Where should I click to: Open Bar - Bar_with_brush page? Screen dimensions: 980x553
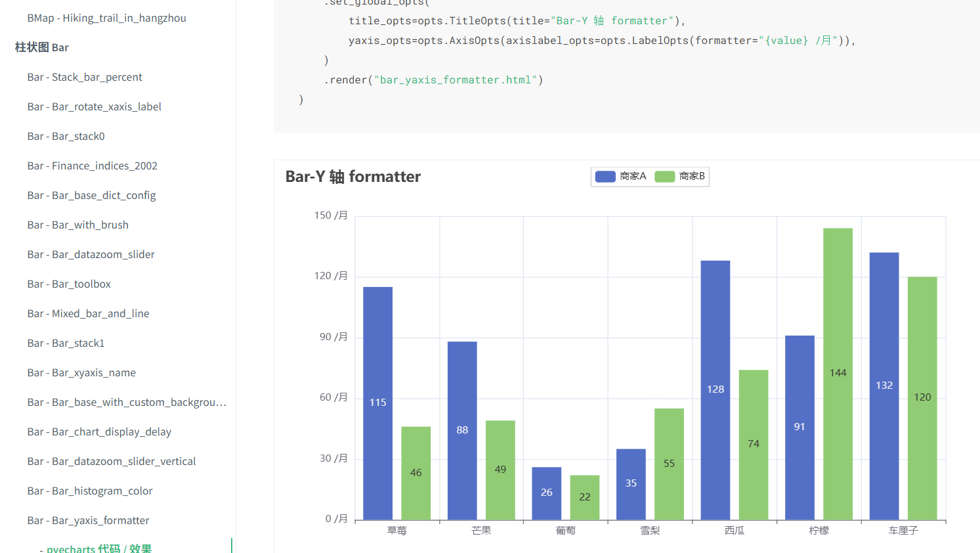(x=77, y=225)
